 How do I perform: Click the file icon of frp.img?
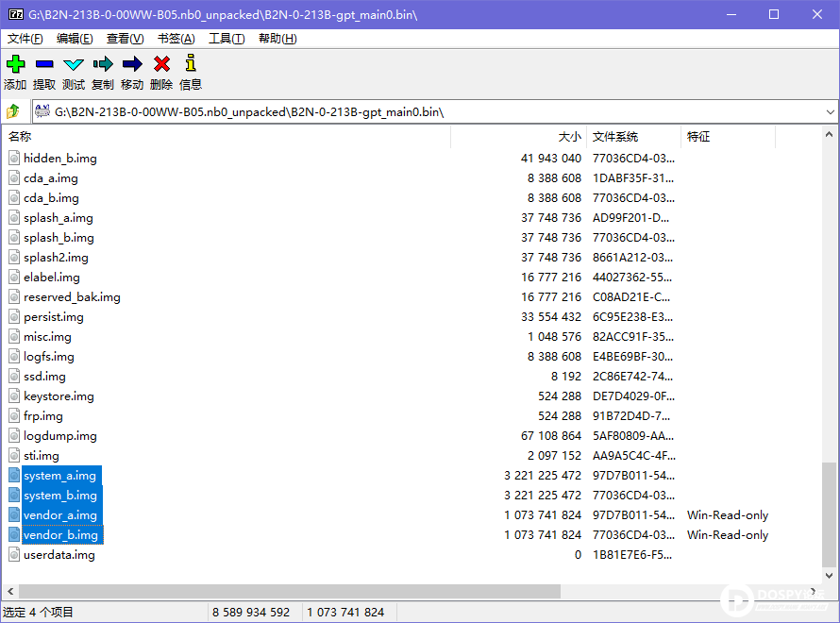click(x=14, y=415)
